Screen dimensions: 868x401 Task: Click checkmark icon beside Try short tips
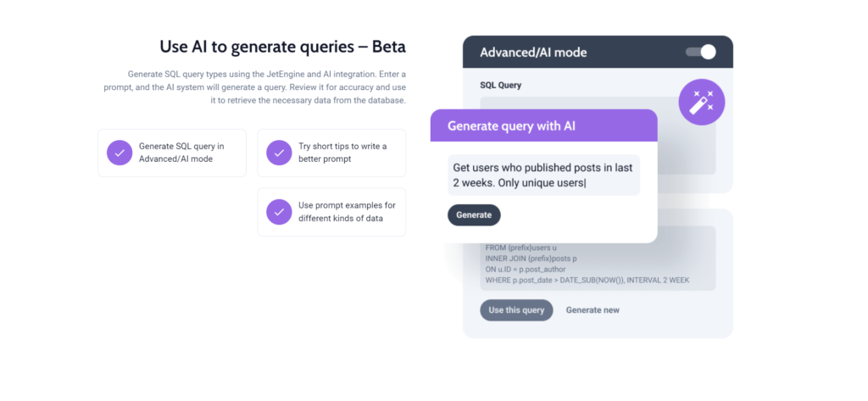pos(279,153)
